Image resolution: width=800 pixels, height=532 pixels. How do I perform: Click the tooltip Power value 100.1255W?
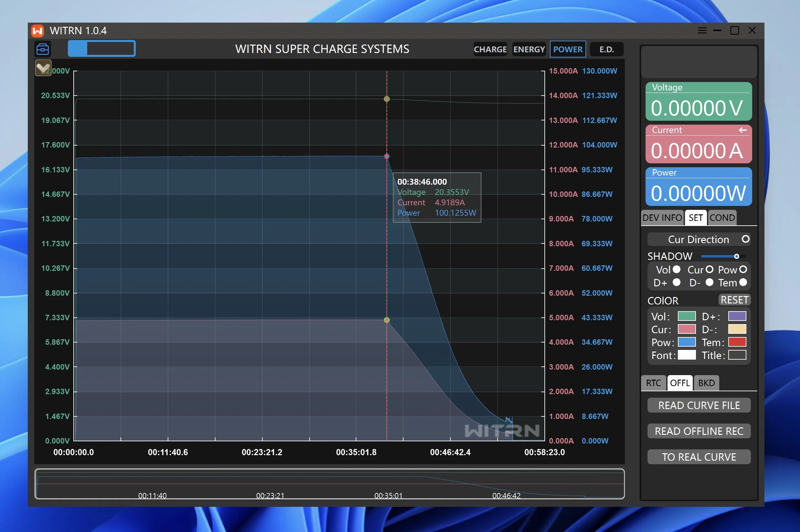coord(455,213)
